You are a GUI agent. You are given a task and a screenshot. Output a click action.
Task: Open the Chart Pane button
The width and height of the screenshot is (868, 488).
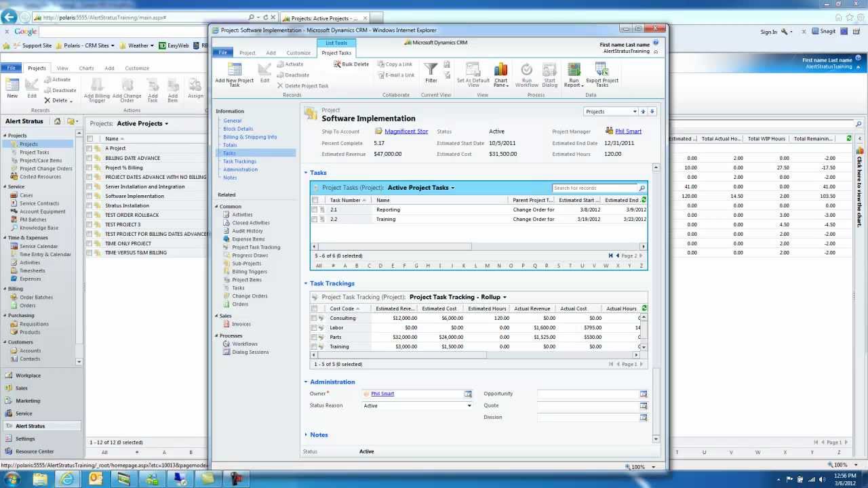[501, 75]
